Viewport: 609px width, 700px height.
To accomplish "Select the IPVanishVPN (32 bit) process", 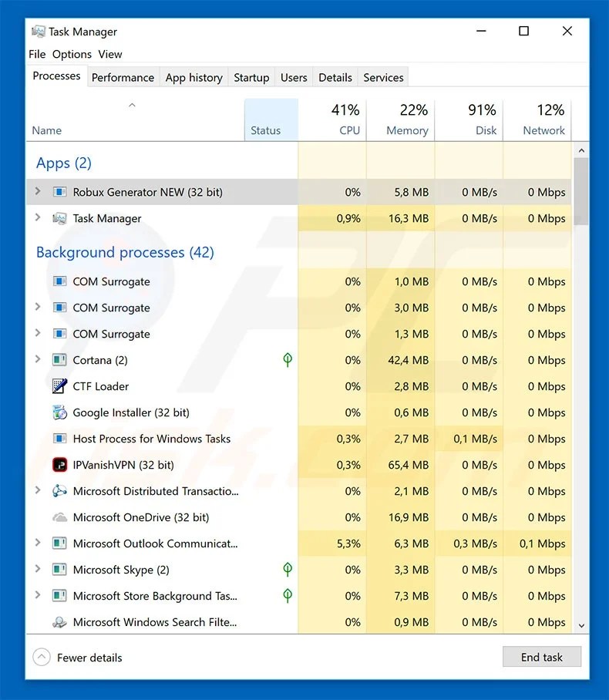I will click(298, 465).
